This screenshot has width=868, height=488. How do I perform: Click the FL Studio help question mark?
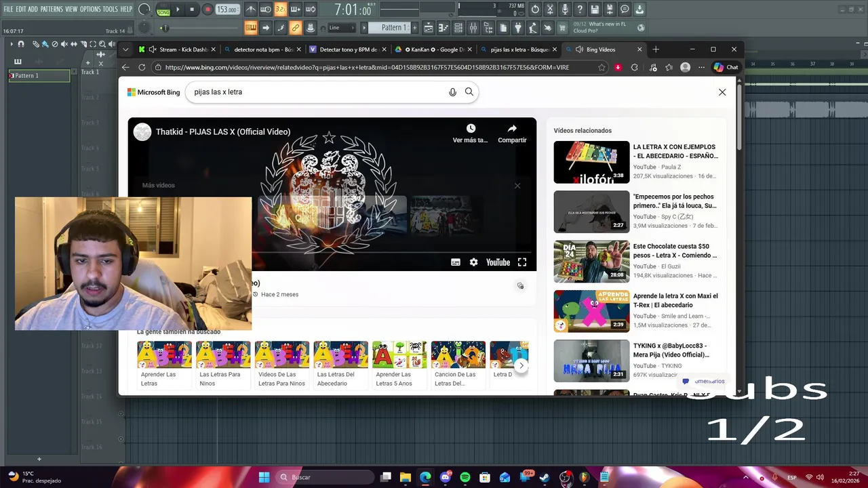[580, 9]
